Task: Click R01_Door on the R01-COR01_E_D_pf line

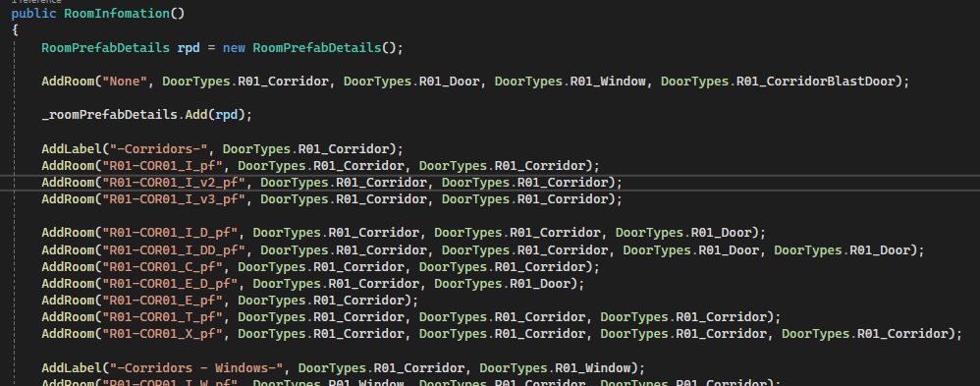Action: click(540, 284)
